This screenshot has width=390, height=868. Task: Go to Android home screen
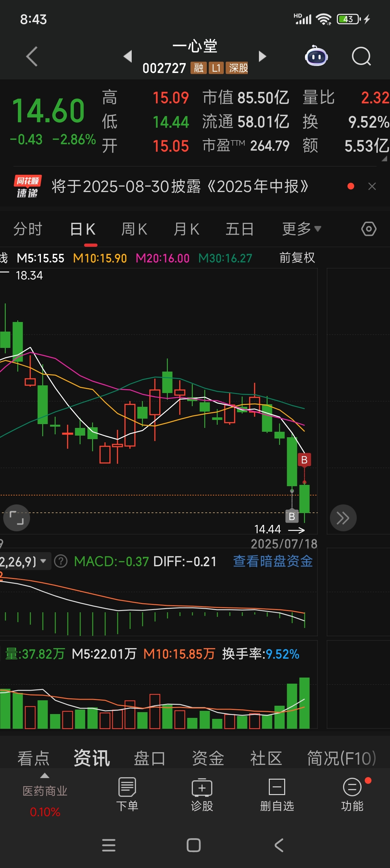coord(193,845)
